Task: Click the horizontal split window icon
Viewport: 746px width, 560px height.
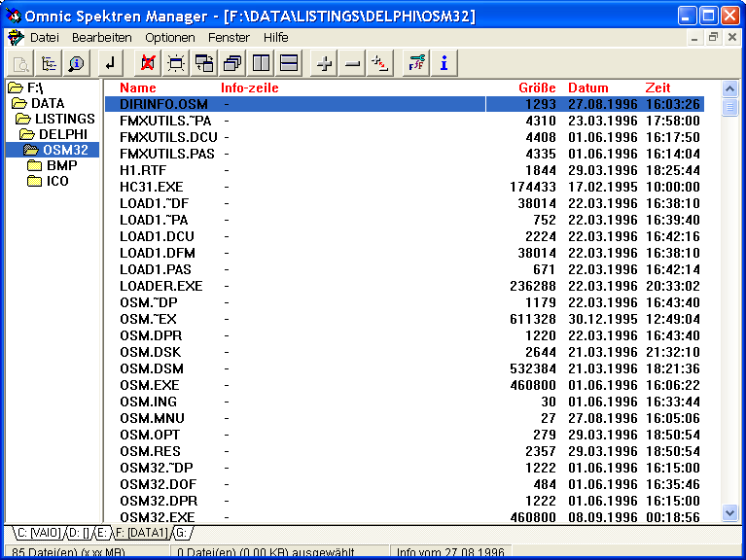Action: [x=288, y=64]
